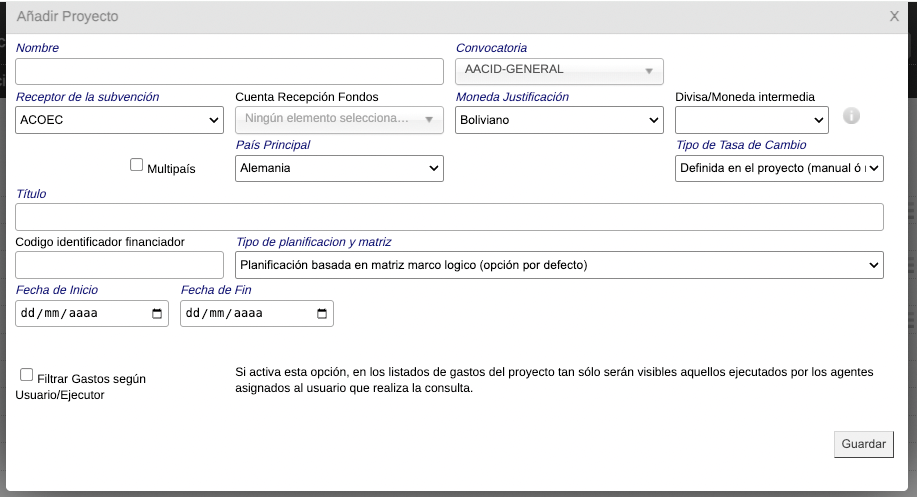Viewport: 917px width, 497px height.
Task: Close the Añadir Proyecto dialog
Action: point(894,16)
